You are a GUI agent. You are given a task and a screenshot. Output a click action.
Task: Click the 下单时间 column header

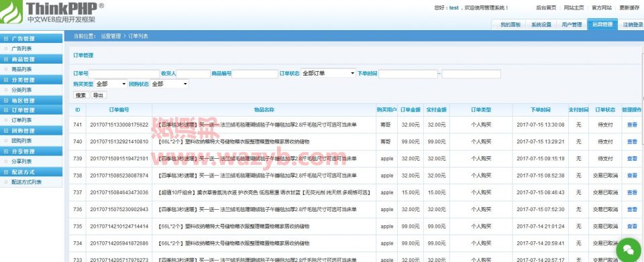(541, 110)
